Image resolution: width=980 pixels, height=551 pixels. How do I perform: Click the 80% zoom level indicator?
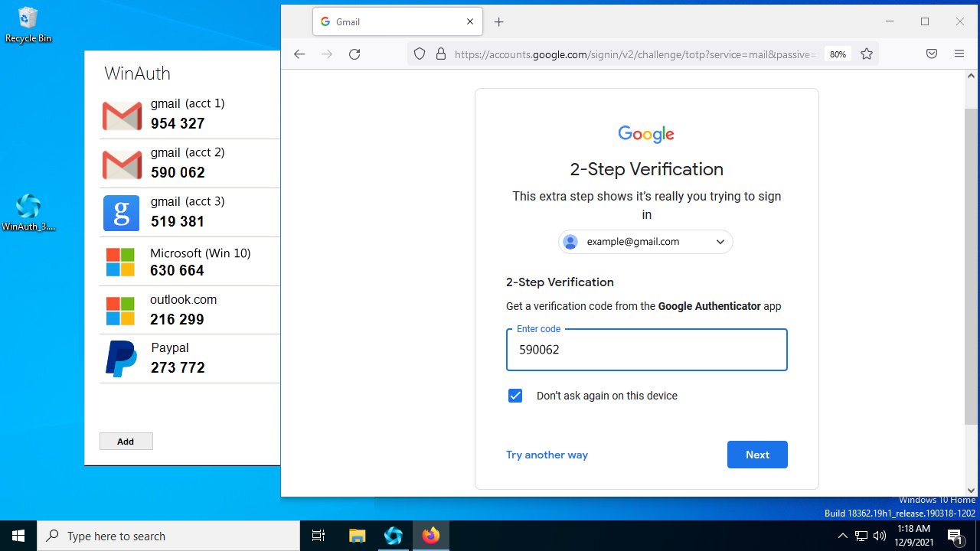(x=838, y=54)
